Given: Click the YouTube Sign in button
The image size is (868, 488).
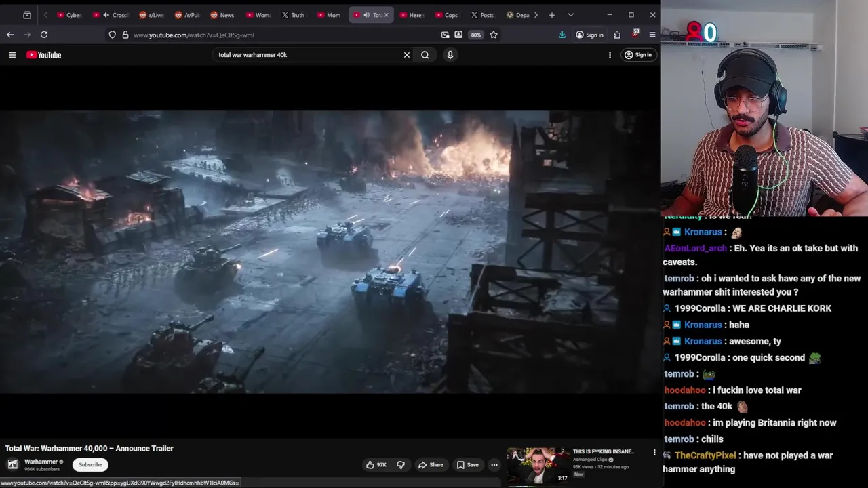Looking at the screenshot, I should tap(638, 55).
